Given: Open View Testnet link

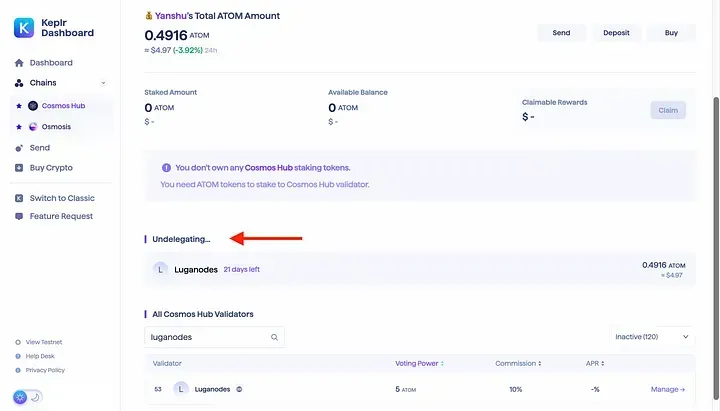Looking at the screenshot, I should 44,342.
